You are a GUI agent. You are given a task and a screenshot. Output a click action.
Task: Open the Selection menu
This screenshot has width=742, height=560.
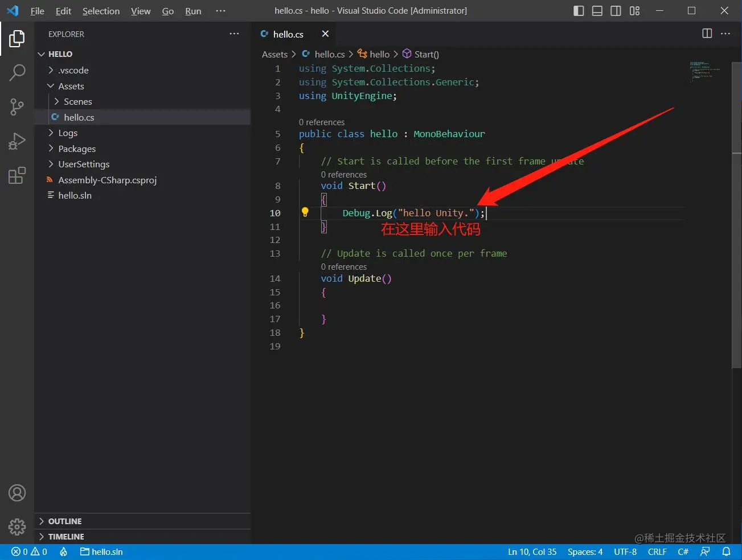click(x=101, y=11)
